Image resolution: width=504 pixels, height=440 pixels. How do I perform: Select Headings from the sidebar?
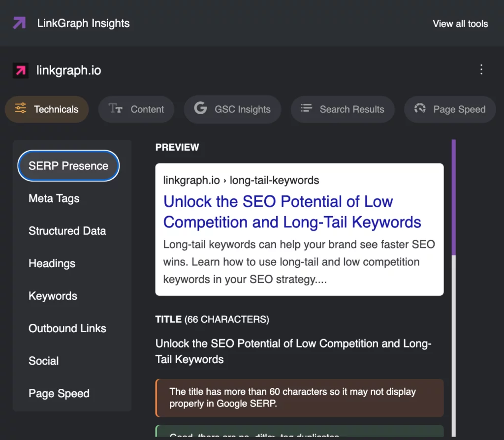52,263
